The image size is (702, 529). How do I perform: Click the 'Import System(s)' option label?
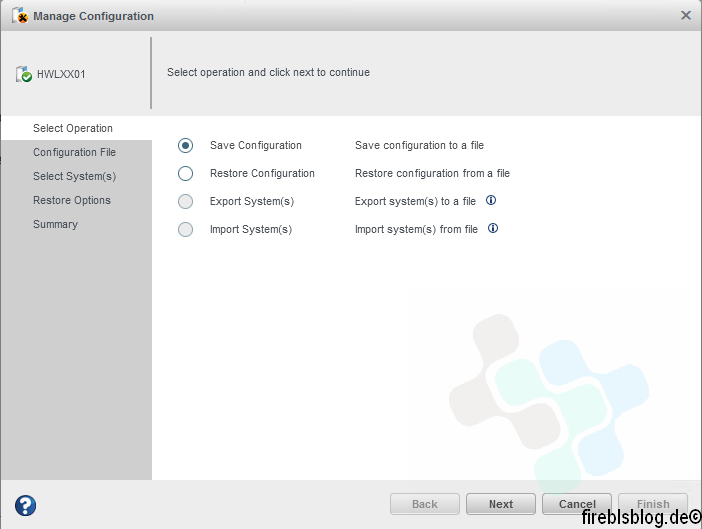[x=251, y=230]
